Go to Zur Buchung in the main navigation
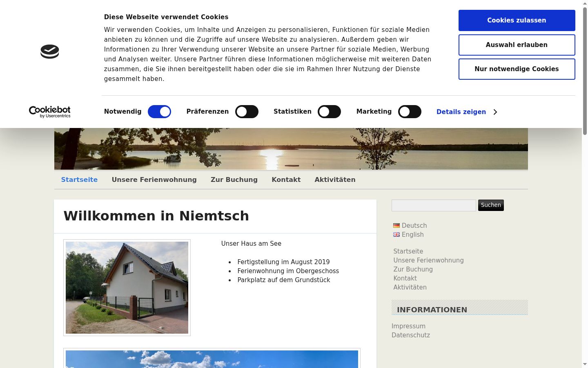The image size is (588, 368). tap(234, 180)
